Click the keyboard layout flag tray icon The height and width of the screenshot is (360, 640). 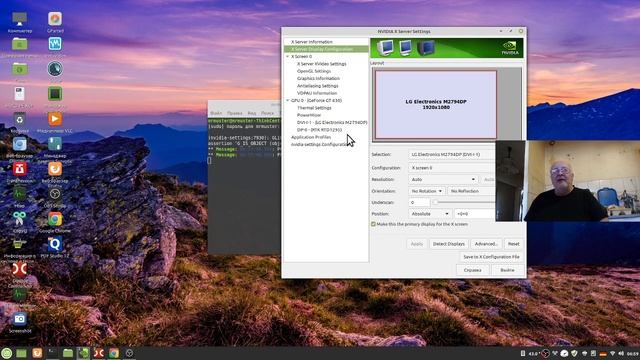(603, 353)
